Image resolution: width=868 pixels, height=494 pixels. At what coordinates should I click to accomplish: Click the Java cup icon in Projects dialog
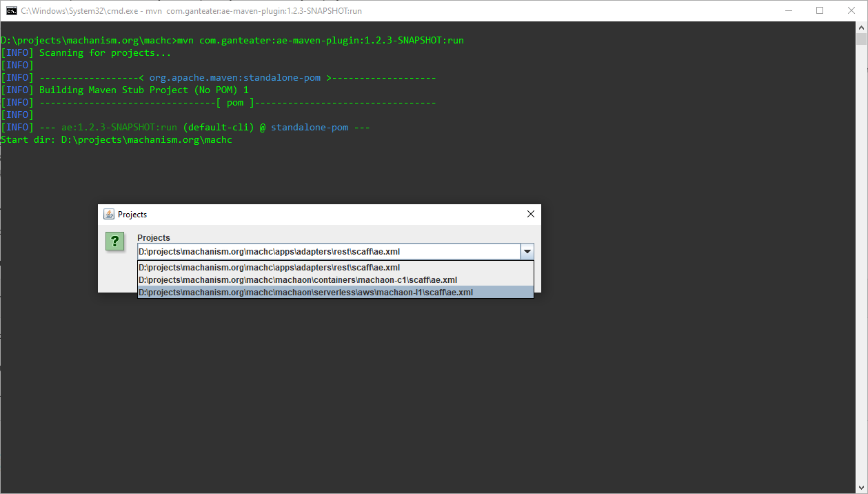(109, 215)
